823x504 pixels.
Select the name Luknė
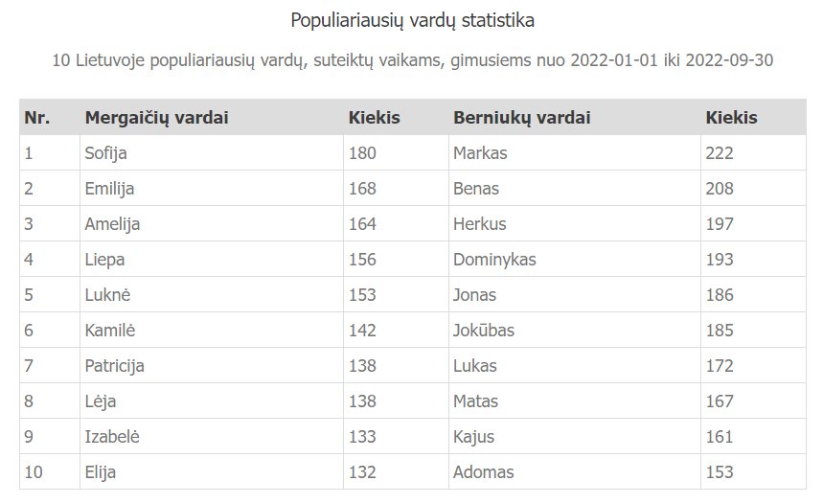[x=107, y=295]
